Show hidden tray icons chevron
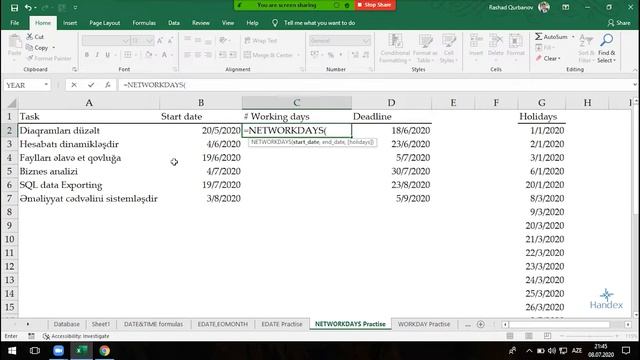This screenshot has width=640, height=360. coord(529,351)
